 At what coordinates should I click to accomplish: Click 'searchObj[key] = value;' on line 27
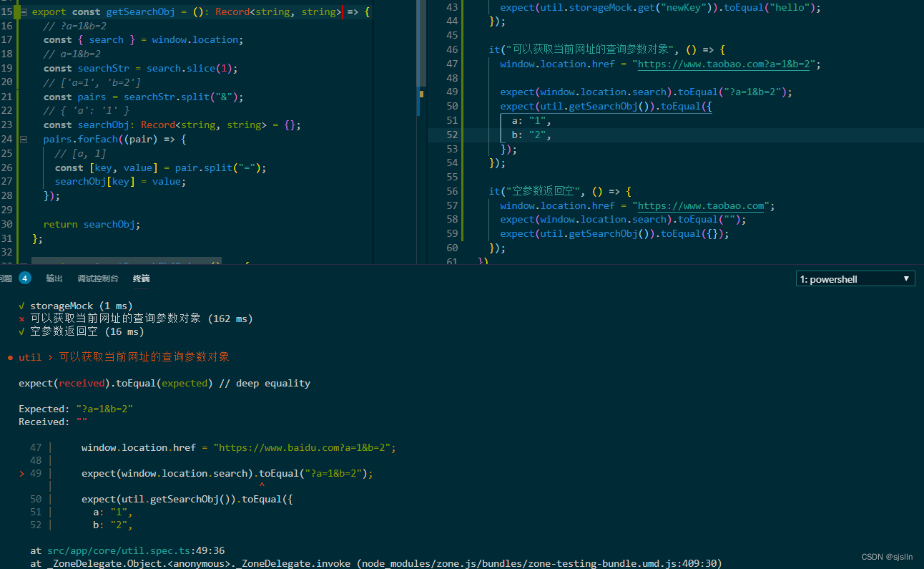[x=121, y=182]
